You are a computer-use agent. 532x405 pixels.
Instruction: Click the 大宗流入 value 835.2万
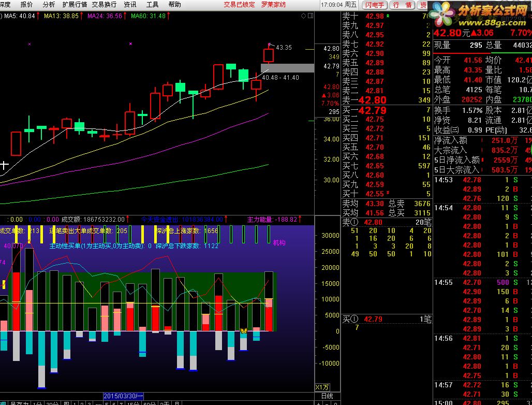(x=505, y=150)
